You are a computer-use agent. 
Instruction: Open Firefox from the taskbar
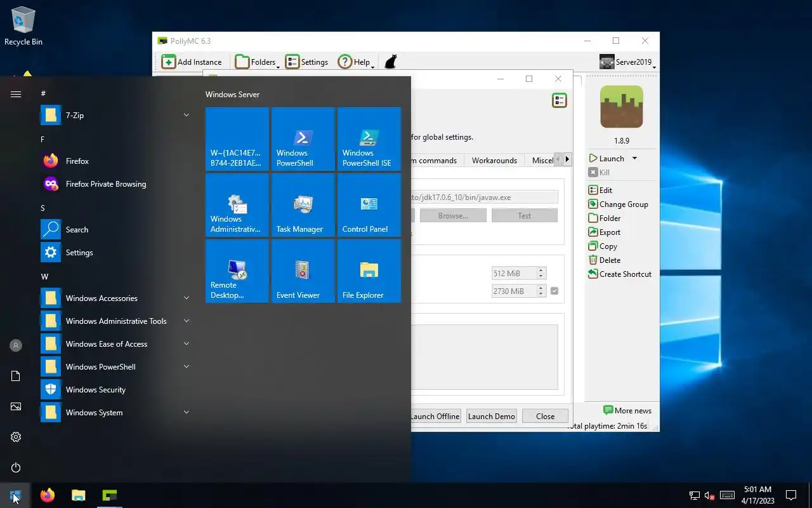pyautogui.click(x=48, y=495)
